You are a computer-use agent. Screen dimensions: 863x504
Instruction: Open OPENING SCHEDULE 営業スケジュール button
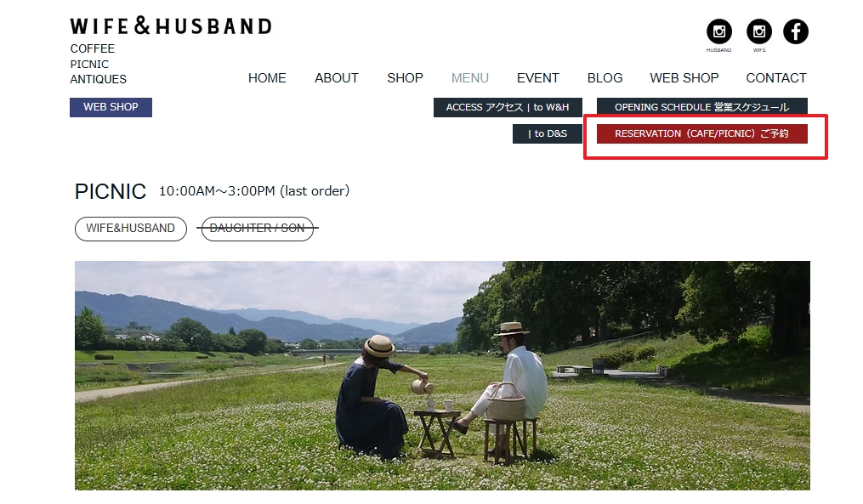pyautogui.click(x=701, y=107)
